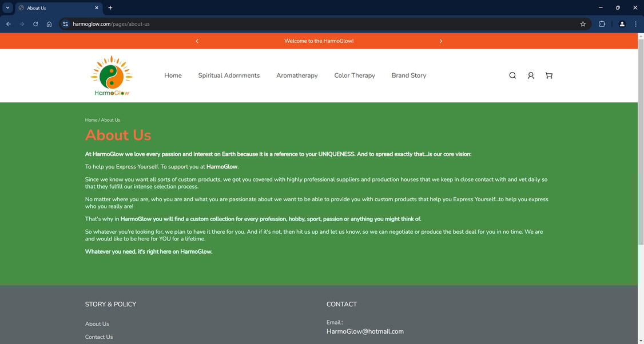Click the About Us footer link
This screenshot has height=344, width=644.
[97, 324]
